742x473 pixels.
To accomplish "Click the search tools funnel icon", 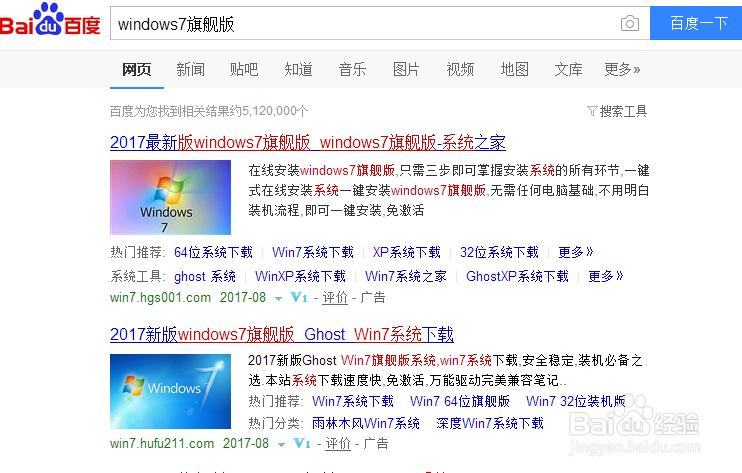I will point(592,111).
